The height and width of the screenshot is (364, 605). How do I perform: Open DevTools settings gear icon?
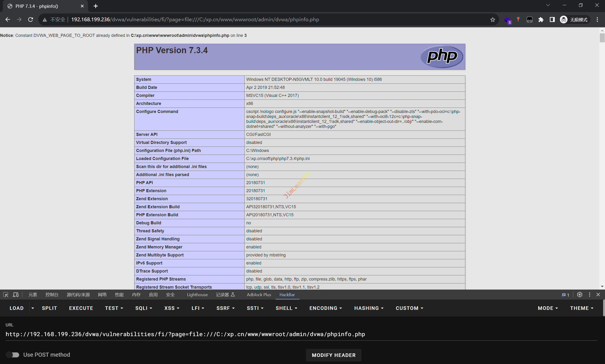(579, 295)
